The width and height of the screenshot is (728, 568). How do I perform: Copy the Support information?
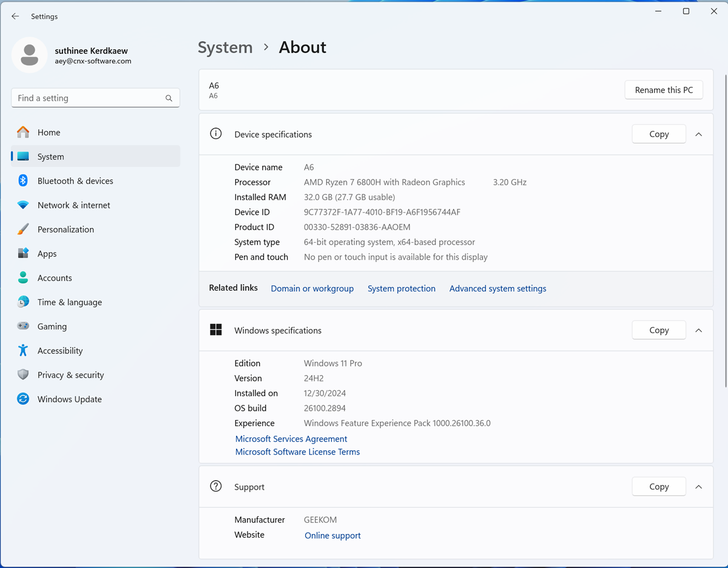click(x=659, y=487)
